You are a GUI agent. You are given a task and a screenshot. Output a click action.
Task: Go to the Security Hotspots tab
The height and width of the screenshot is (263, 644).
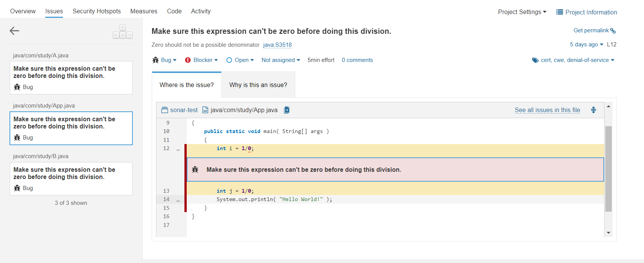[97, 11]
